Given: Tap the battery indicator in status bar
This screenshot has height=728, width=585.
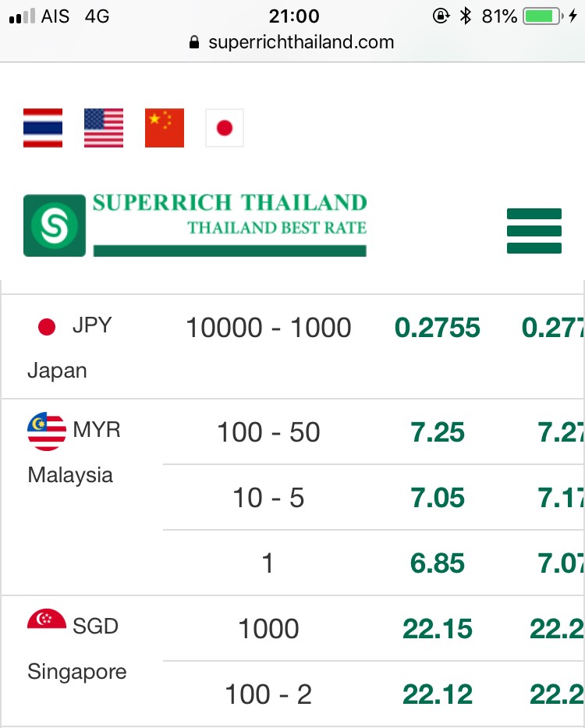Looking at the screenshot, I should pyautogui.click(x=541, y=16).
